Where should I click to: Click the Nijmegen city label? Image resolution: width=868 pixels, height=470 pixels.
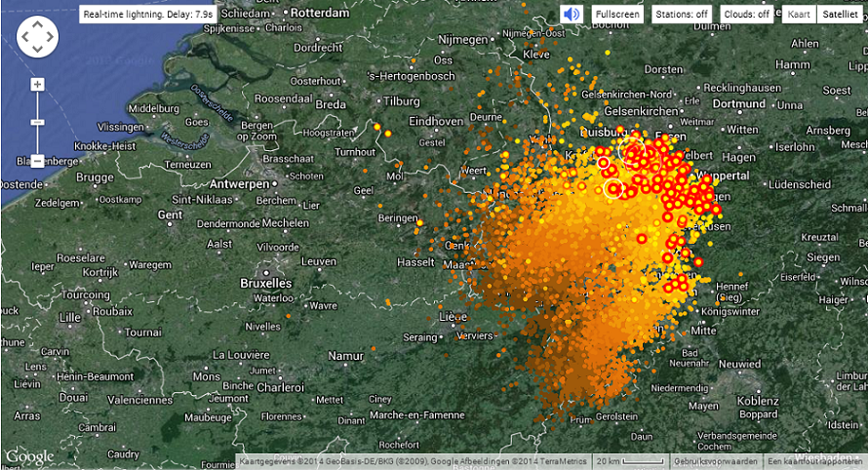point(463,40)
